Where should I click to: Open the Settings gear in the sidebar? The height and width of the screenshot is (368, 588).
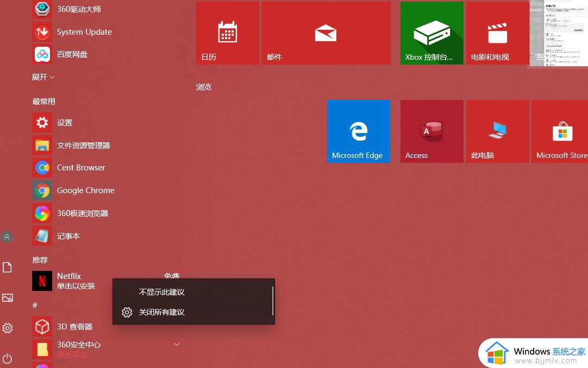tap(8, 328)
